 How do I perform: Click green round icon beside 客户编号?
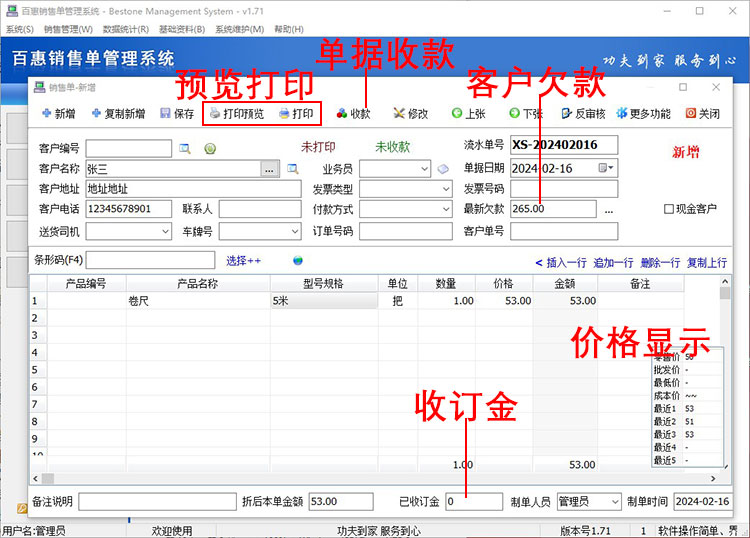tap(210, 149)
